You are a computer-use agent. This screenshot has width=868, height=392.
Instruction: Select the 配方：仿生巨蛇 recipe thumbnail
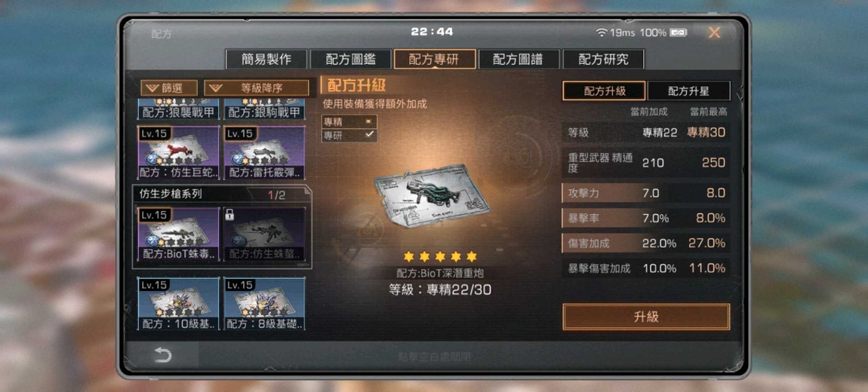(178, 152)
